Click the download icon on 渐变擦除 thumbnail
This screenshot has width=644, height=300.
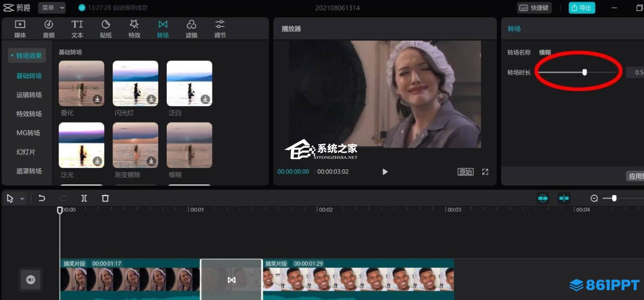click(x=151, y=161)
